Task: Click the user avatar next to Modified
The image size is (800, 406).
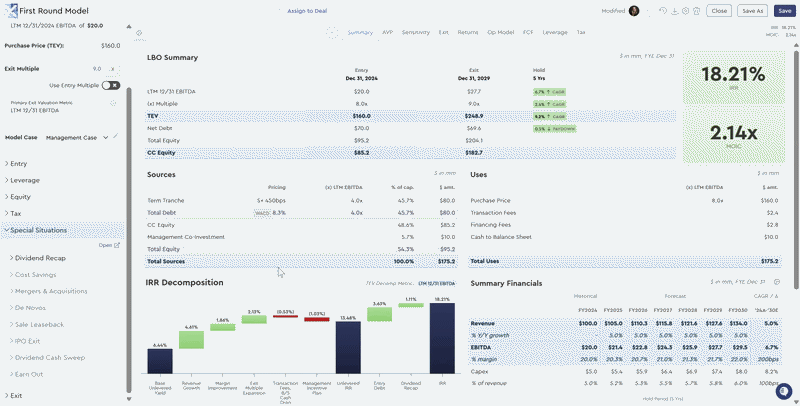Action: point(634,11)
